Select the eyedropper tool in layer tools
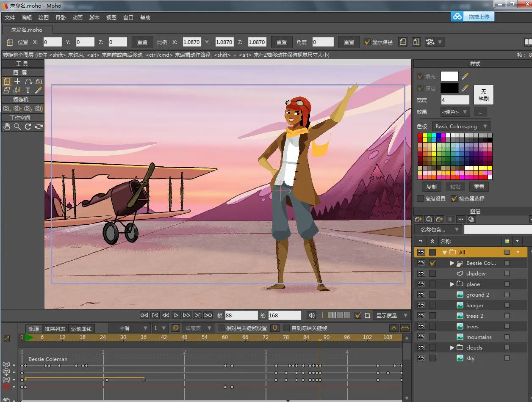The image size is (532, 402). tap(39, 90)
